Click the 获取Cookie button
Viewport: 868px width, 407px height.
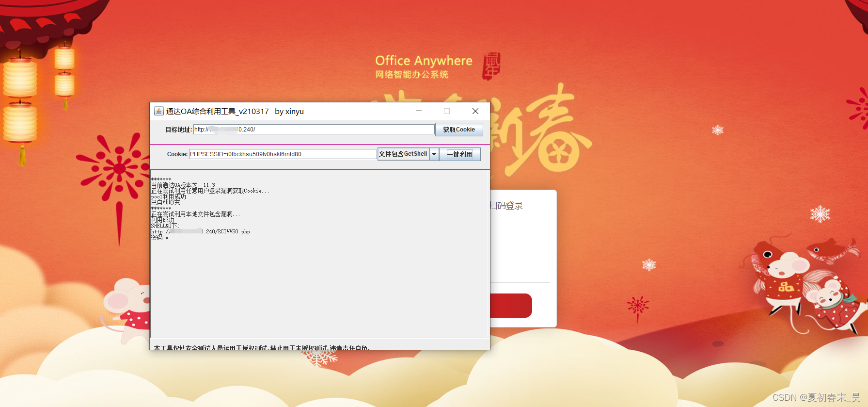pos(459,130)
